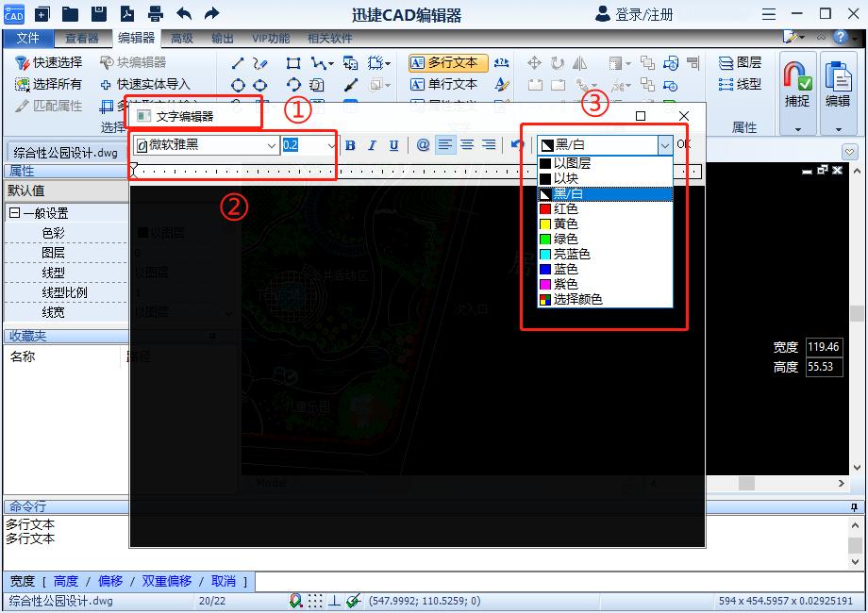Open the hamburger menu in title bar
The height and width of the screenshot is (613, 868).
point(768,14)
